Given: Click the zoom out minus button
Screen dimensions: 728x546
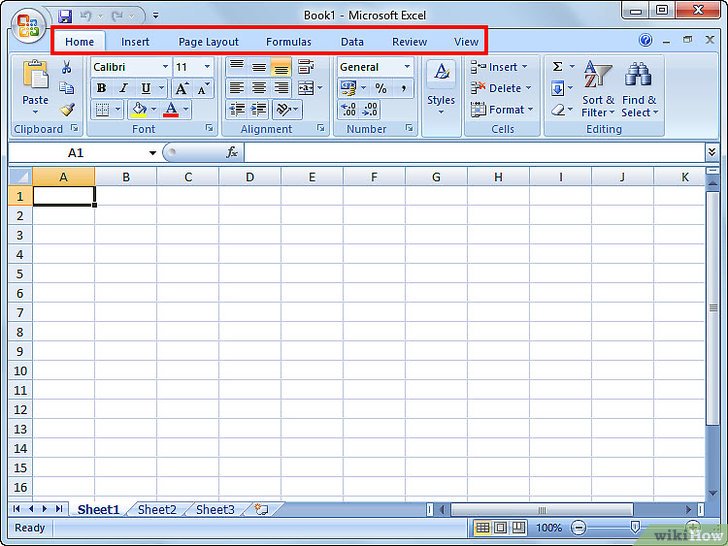Looking at the screenshot, I should pos(578,528).
